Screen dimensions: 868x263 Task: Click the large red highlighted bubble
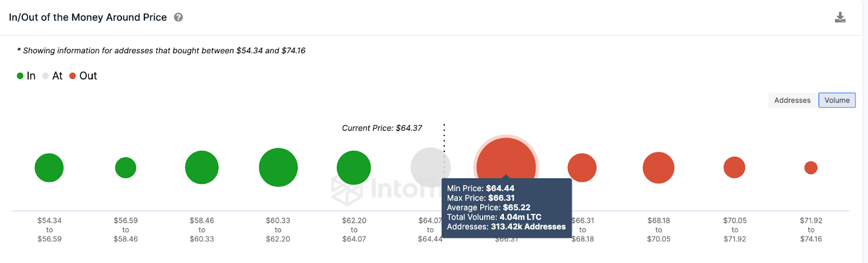point(506,160)
